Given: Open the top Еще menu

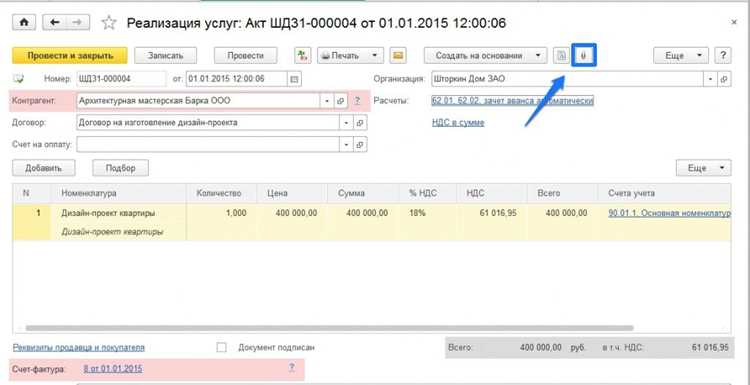Looking at the screenshot, I should tap(681, 55).
